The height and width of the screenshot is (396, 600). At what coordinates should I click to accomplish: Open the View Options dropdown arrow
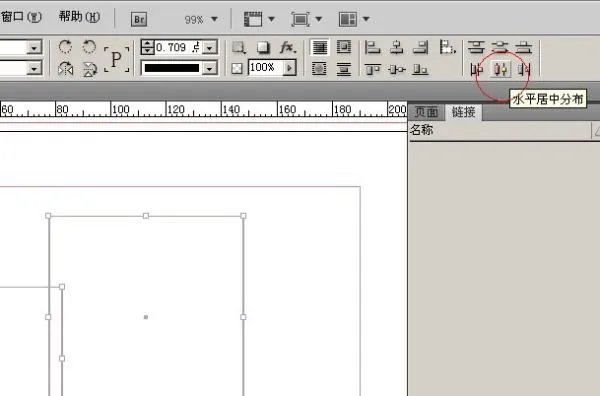(x=272, y=19)
